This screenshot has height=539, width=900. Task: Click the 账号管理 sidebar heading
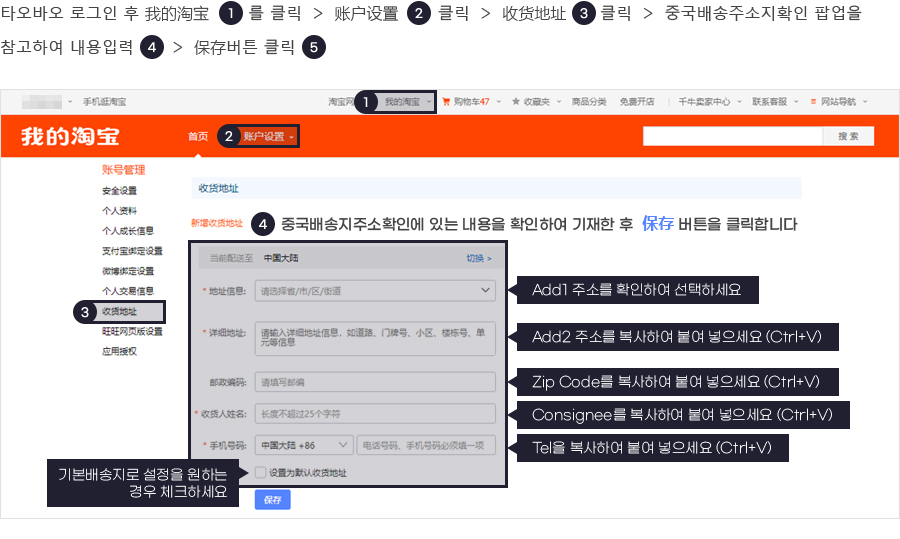123,170
